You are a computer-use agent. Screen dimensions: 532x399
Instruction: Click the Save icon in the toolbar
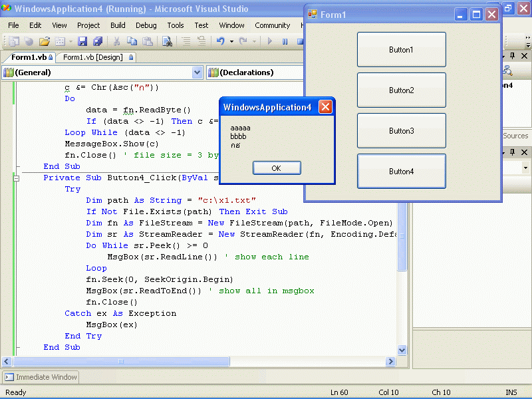tap(82, 41)
